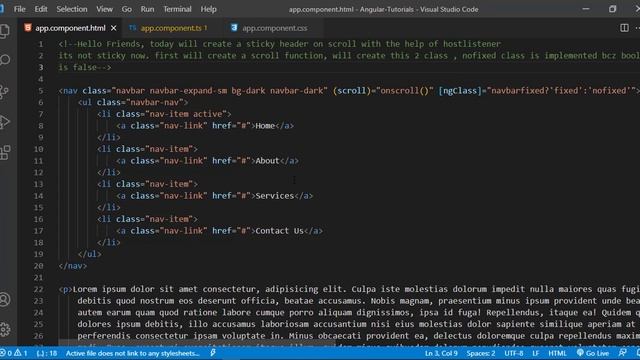This screenshot has height=360, width=640.
Task: Change the UTF-8 encoding setting
Action: point(513,353)
